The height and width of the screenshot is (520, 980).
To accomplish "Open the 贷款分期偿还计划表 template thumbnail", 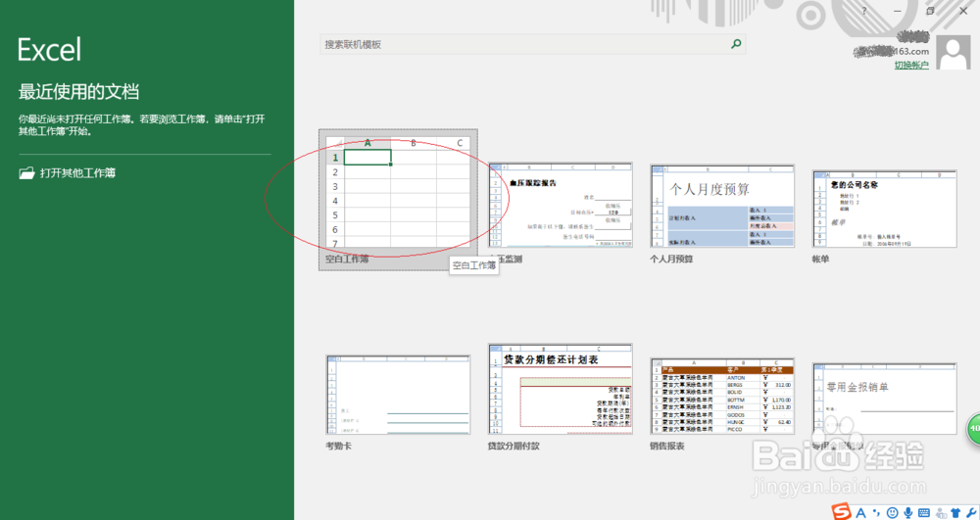I will pos(561,388).
